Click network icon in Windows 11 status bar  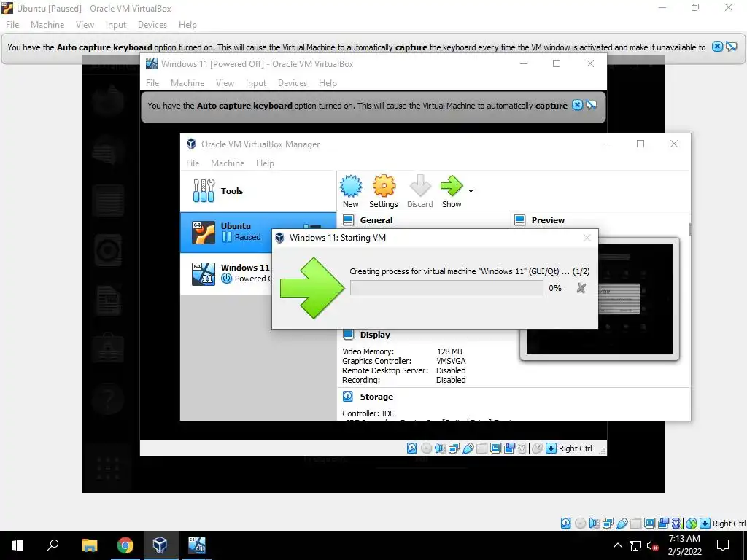point(454,448)
